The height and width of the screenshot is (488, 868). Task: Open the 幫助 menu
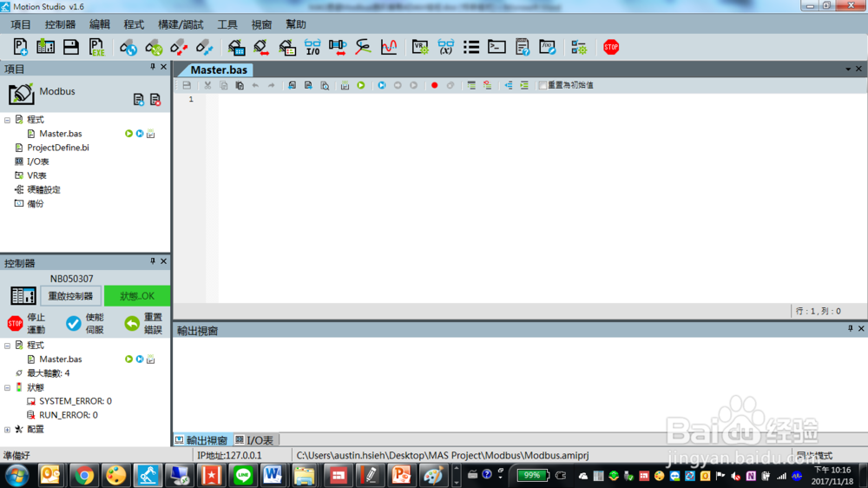[296, 24]
